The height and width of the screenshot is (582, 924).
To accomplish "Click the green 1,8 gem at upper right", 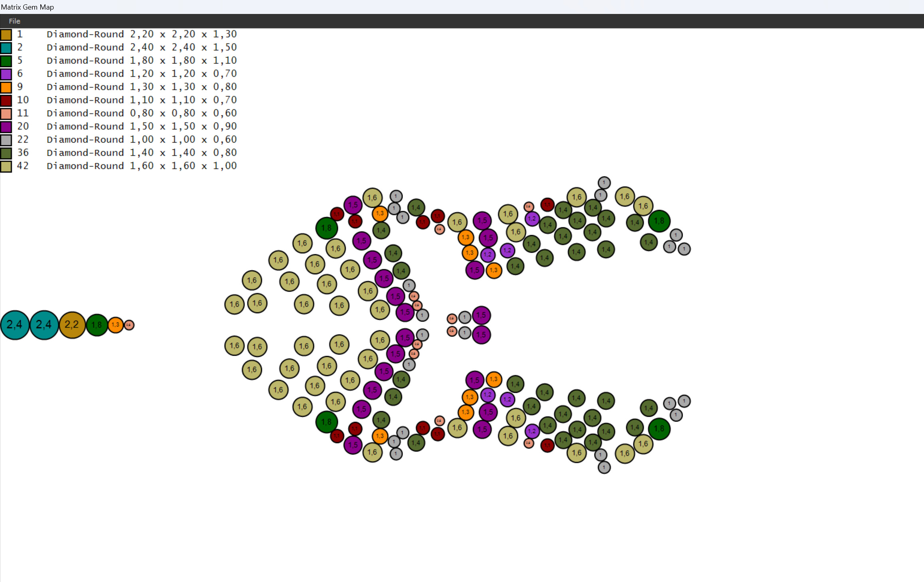I will [659, 221].
